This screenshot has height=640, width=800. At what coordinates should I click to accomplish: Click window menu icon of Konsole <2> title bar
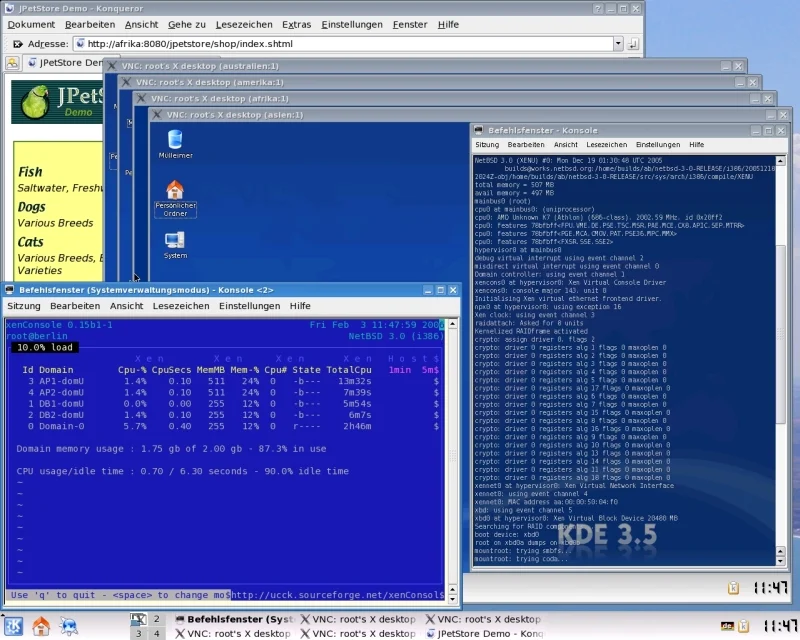pyautogui.click(x=9, y=290)
